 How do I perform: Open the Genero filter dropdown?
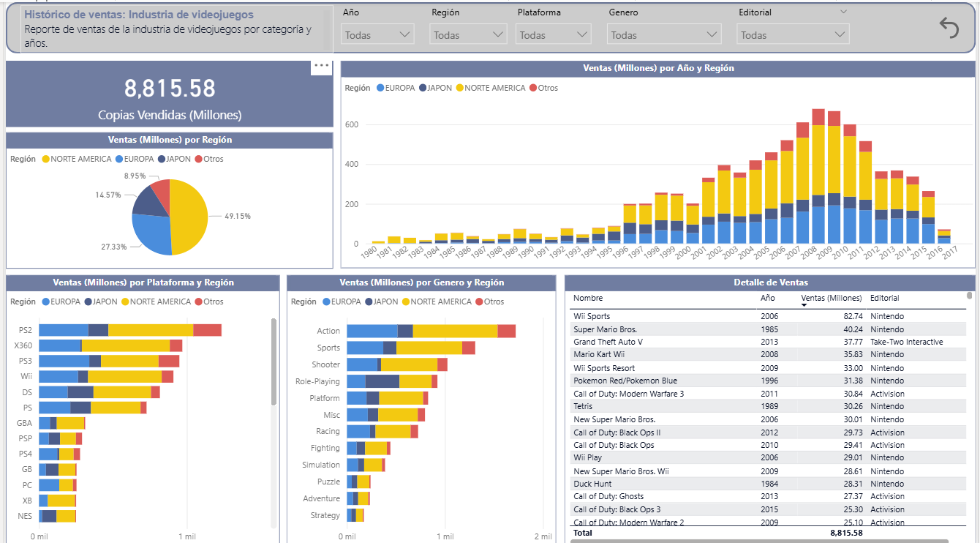point(665,34)
